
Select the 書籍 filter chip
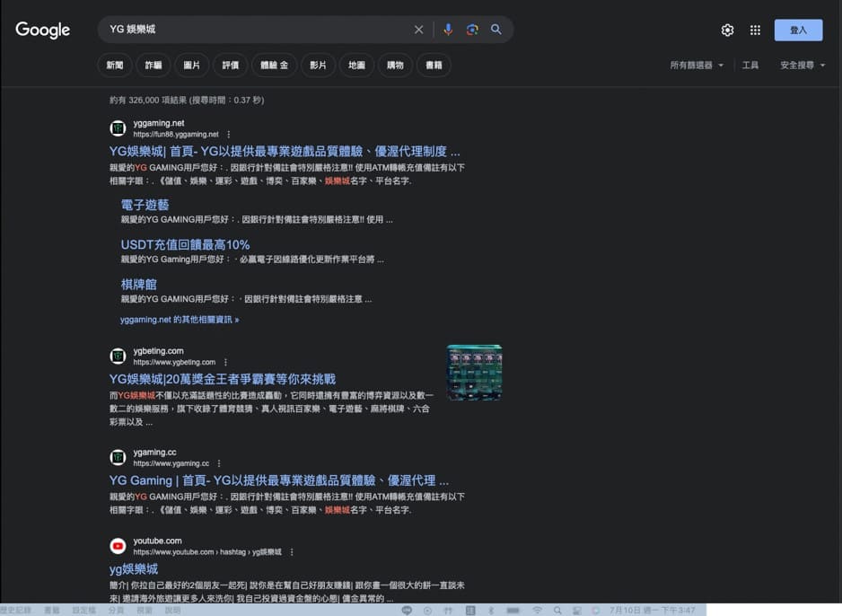point(434,65)
